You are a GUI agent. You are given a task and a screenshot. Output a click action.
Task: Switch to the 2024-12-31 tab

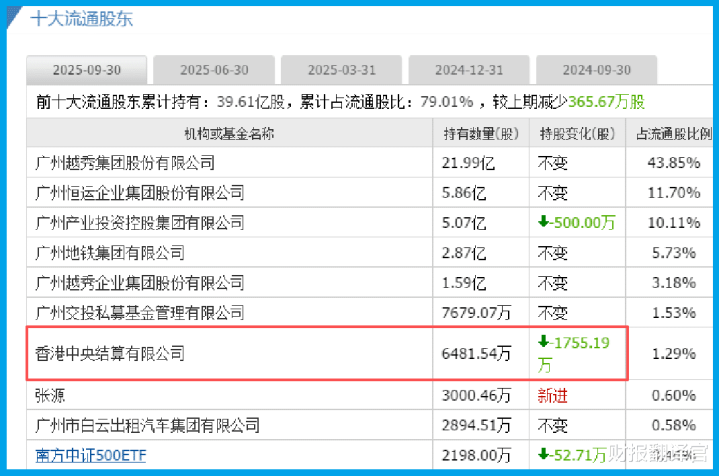(x=469, y=70)
